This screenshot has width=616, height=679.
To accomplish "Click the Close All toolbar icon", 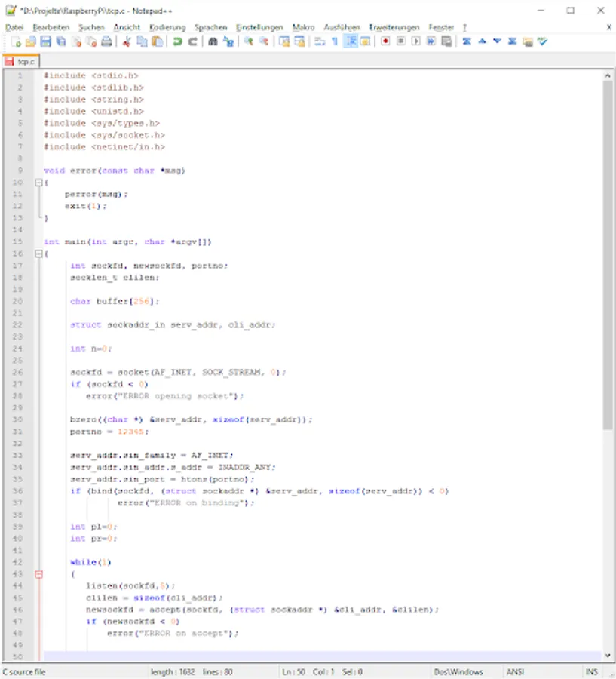I will pos(91,41).
